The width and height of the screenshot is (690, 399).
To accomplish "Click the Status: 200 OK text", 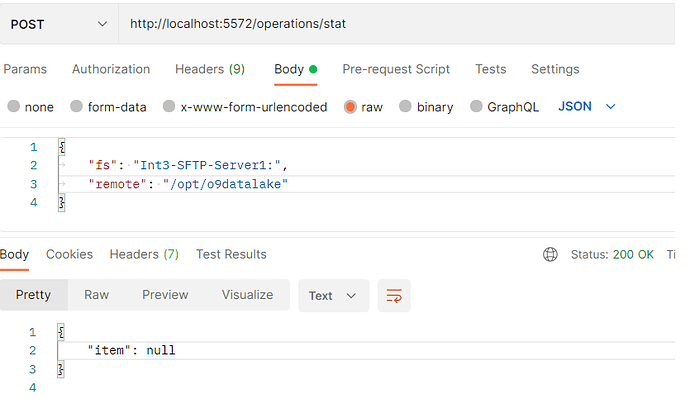I will (x=612, y=255).
